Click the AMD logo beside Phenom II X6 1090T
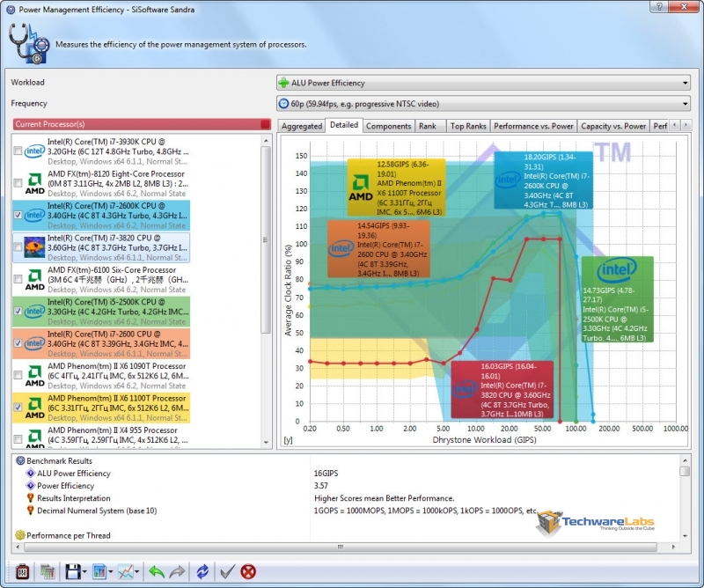704x588 pixels. point(34,376)
